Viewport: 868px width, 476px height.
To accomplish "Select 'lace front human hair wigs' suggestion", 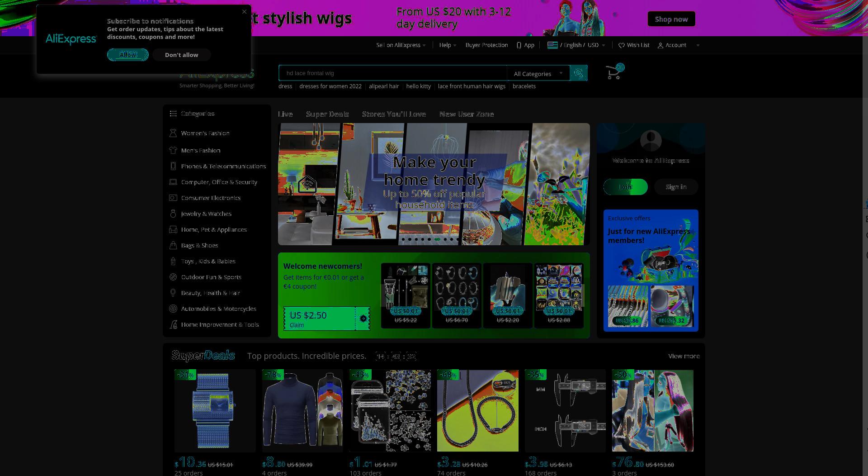I will (x=472, y=86).
